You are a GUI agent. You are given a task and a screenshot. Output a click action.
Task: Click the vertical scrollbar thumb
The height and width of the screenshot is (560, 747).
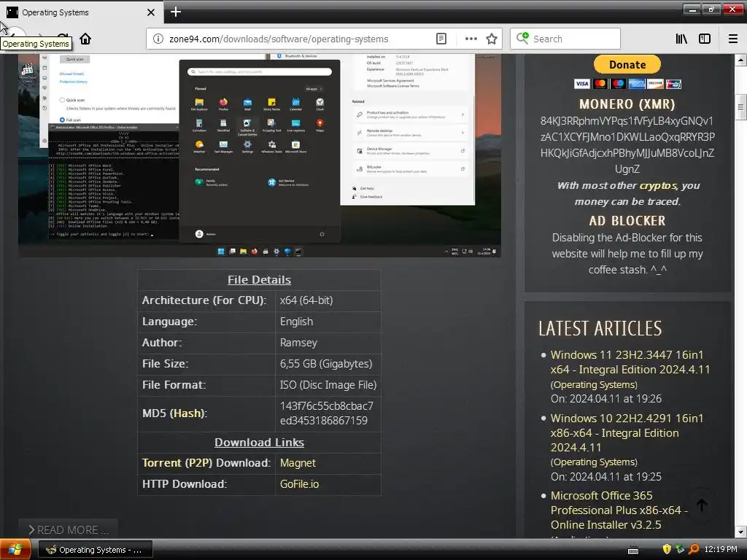740,108
